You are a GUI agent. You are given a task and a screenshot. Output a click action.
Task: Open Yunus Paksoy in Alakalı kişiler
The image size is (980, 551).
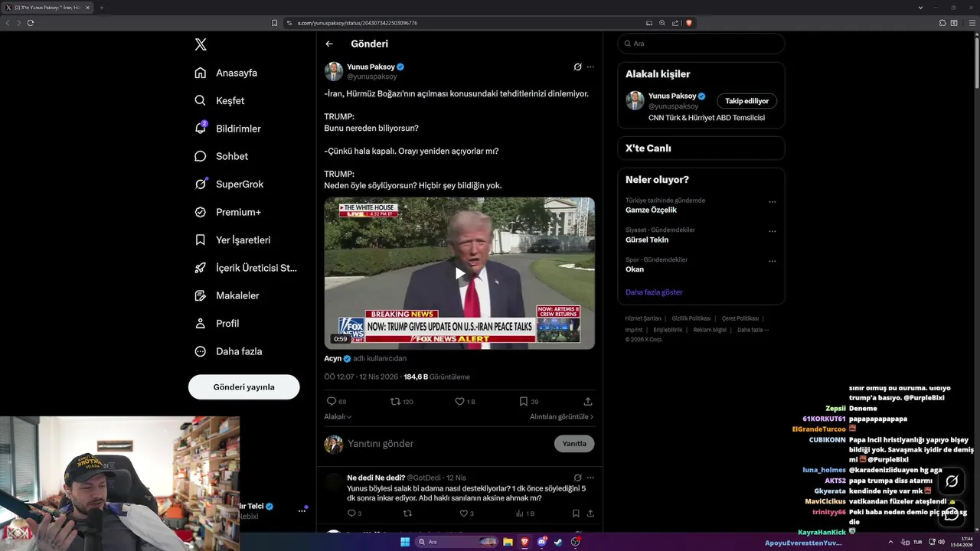672,96
